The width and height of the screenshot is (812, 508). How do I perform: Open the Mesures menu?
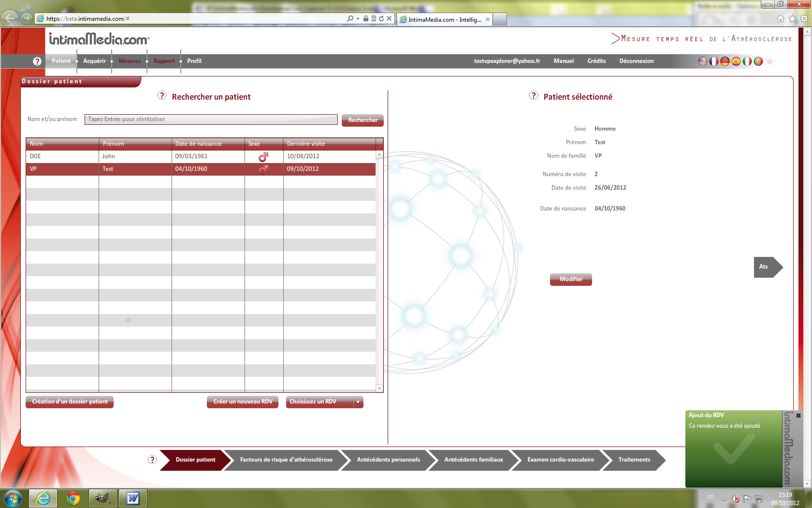(x=130, y=61)
